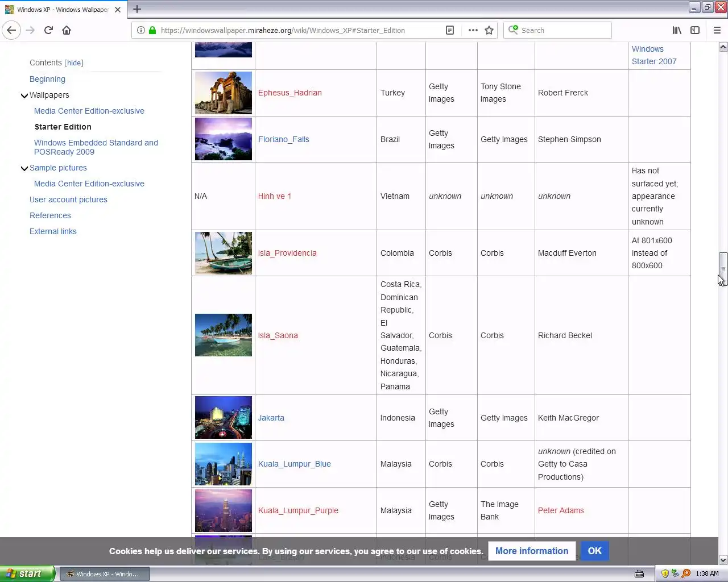
Task: Toggle reader view icon
Action: tap(450, 30)
